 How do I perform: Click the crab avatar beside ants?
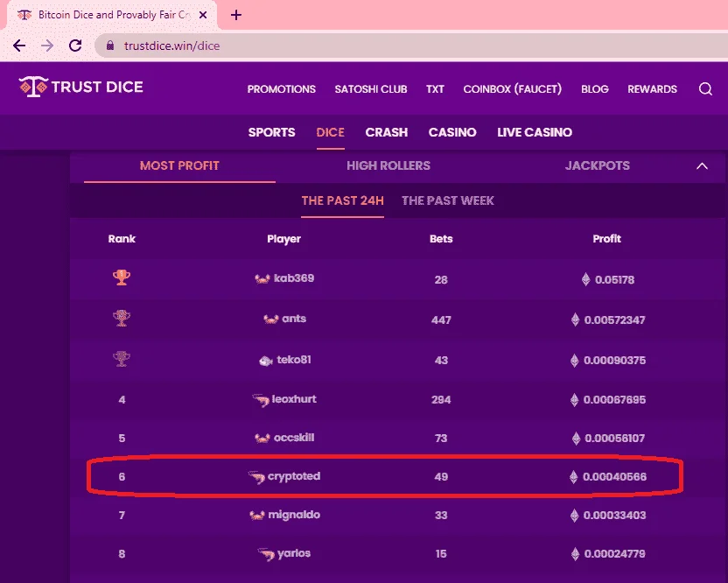(x=271, y=320)
